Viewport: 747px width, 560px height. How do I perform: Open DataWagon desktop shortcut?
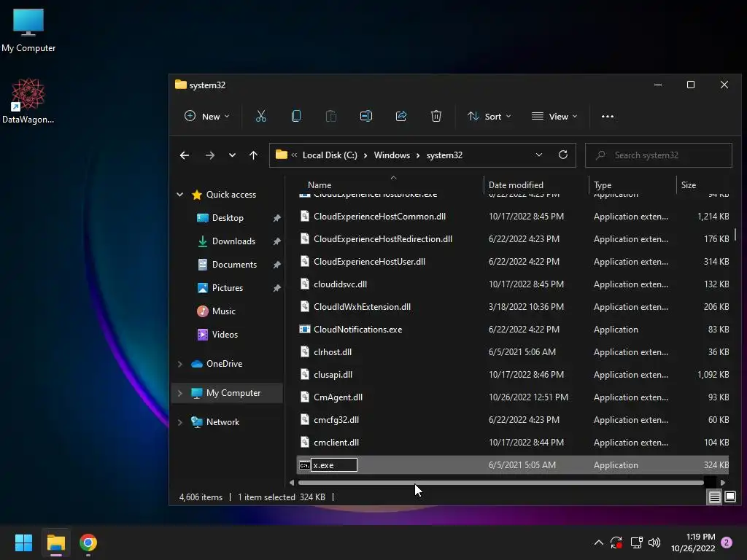[x=28, y=101]
